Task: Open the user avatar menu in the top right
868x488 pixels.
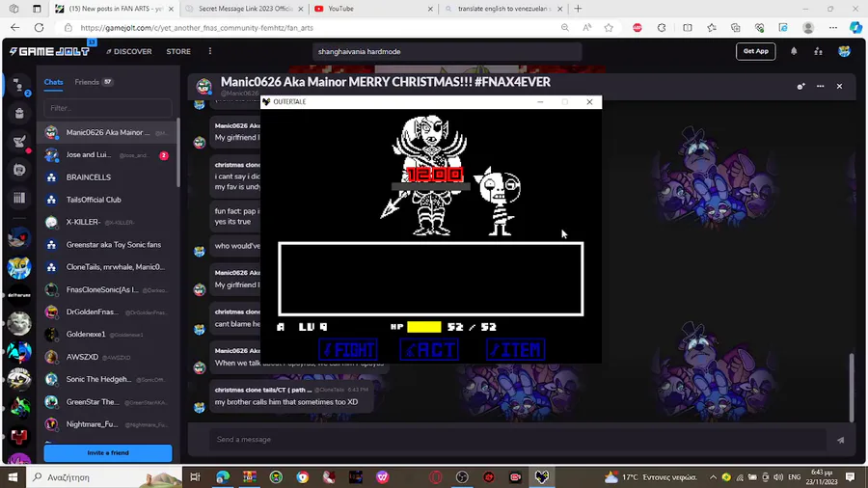Action: [844, 51]
